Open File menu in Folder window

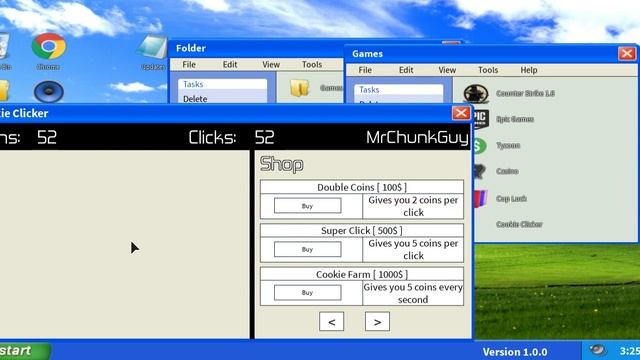(x=189, y=64)
